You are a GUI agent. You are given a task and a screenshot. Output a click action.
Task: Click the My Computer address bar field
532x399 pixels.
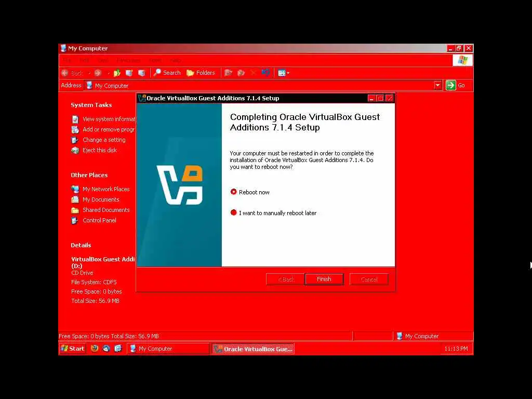tap(260, 86)
